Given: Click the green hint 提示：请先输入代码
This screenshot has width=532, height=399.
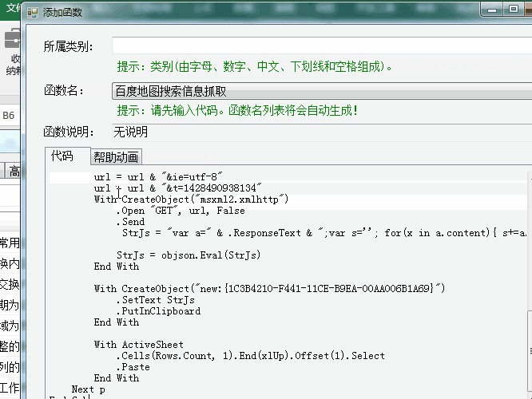Looking at the screenshot, I should (x=237, y=110).
